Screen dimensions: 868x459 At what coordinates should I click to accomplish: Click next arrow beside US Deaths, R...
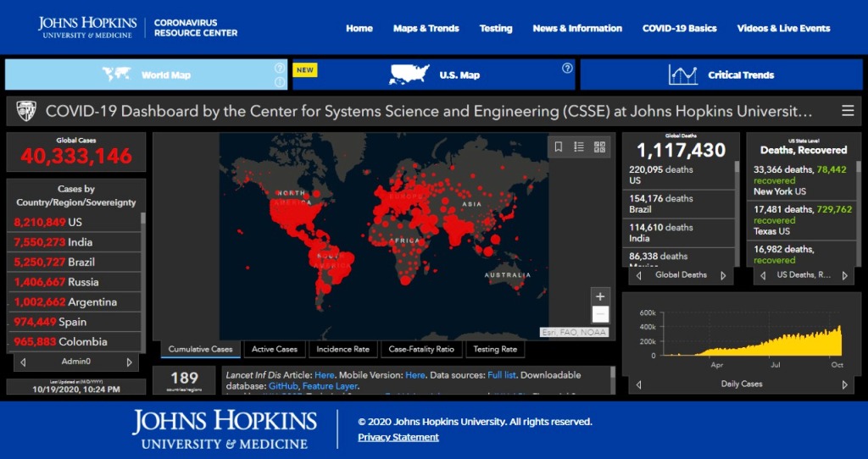[845, 275]
